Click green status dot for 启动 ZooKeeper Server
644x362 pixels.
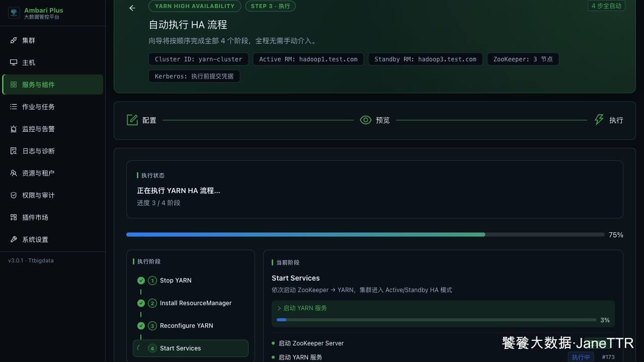point(273,343)
